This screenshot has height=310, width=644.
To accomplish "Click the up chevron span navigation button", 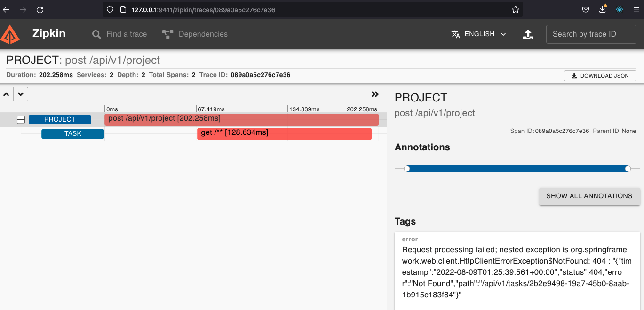I will coord(7,94).
